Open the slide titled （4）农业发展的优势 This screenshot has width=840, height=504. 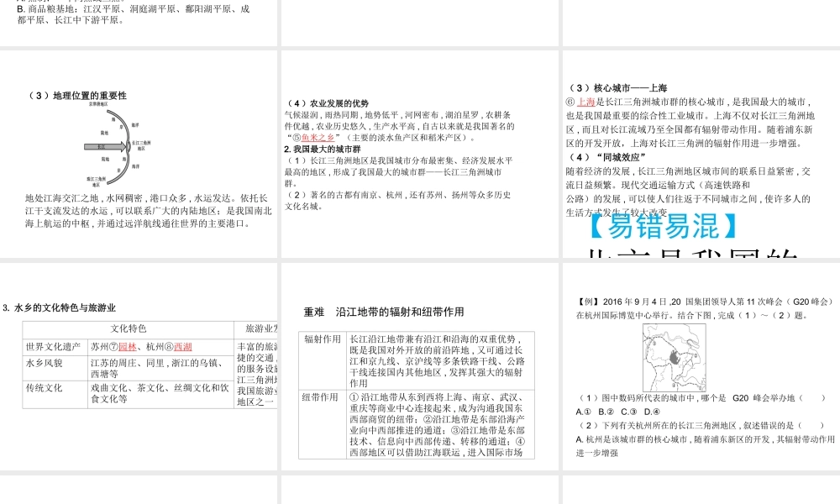pyautogui.click(x=420, y=154)
